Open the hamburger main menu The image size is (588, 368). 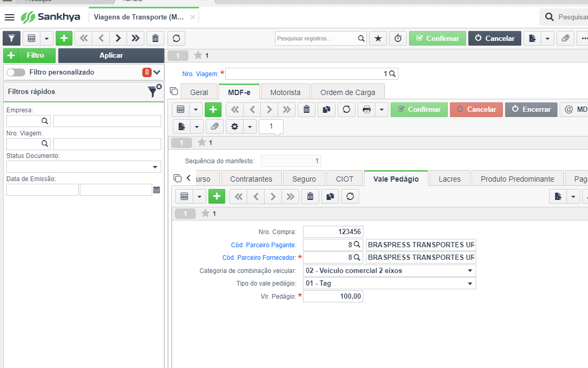pyautogui.click(x=9, y=17)
